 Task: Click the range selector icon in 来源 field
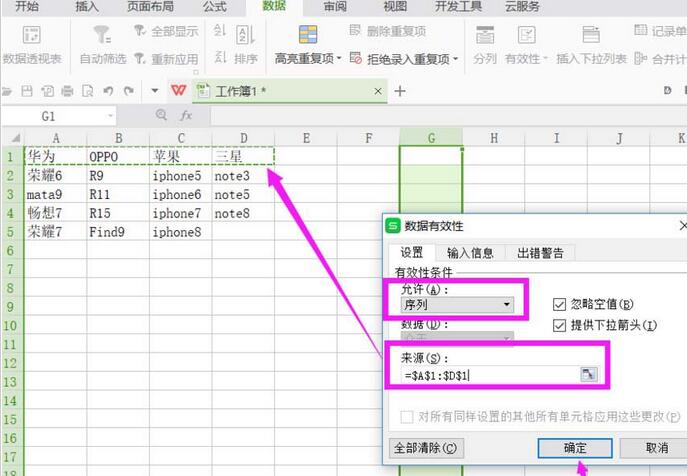click(588, 375)
